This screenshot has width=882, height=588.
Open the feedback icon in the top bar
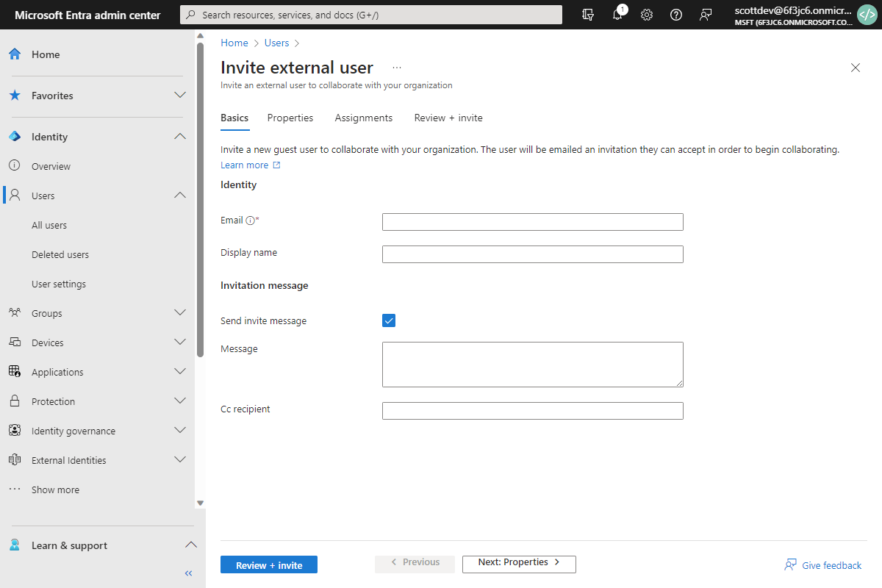pos(706,15)
